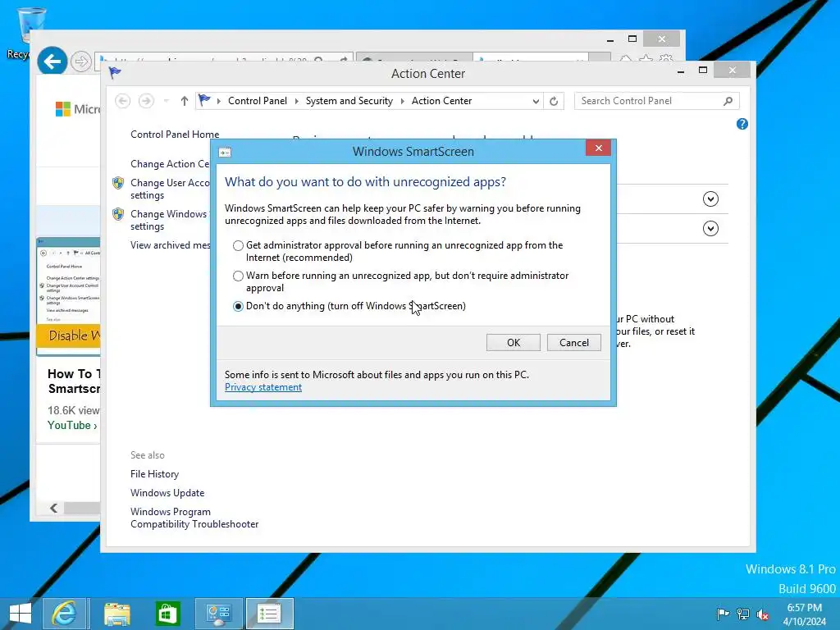Expand the first Action Center section chevron

coord(710,199)
